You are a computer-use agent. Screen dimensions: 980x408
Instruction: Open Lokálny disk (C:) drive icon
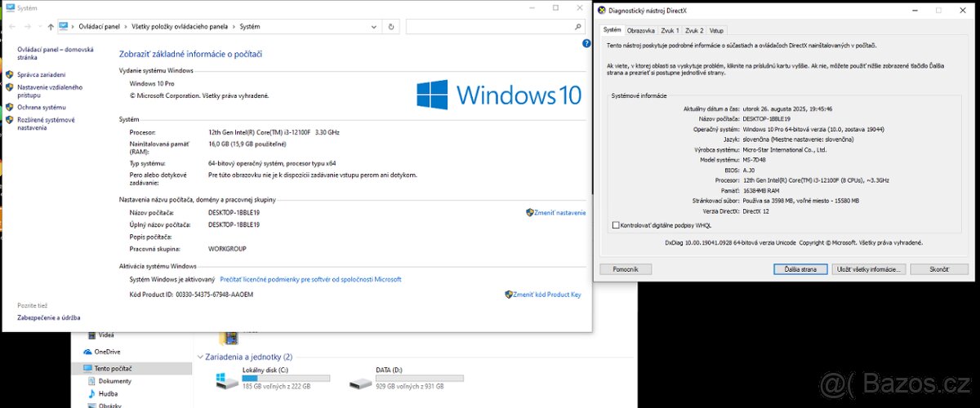click(222, 380)
